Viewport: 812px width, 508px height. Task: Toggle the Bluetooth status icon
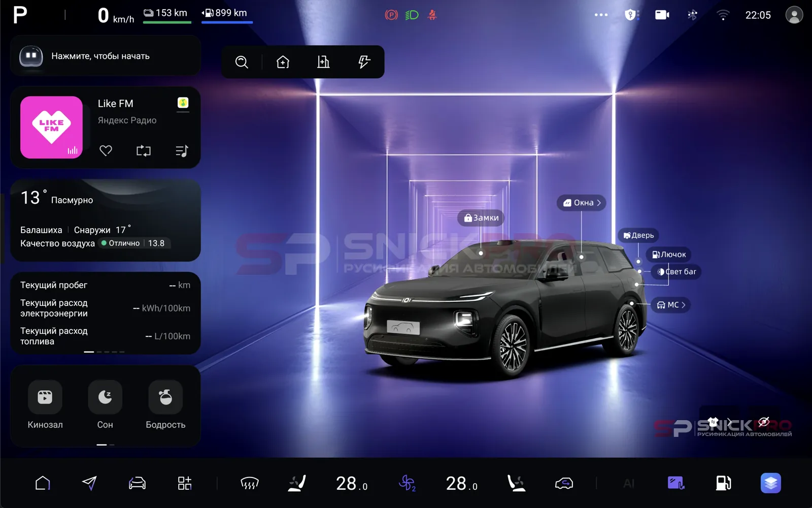coord(692,15)
